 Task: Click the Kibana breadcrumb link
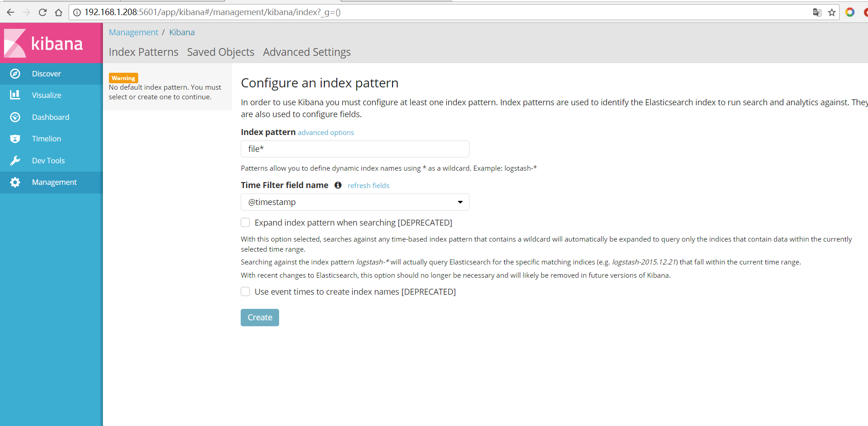click(x=182, y=32)
